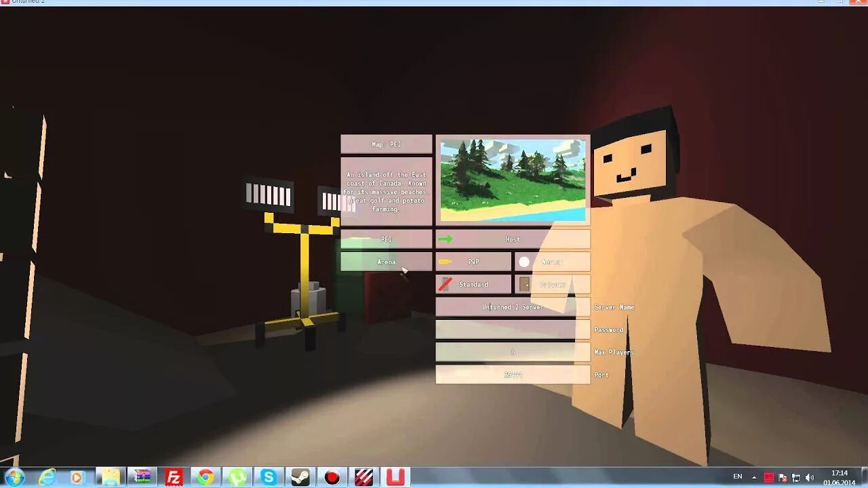Click the Unturned U taskbar icon
The height and width of the screenshot is (488, 868).
click(396, 477)
